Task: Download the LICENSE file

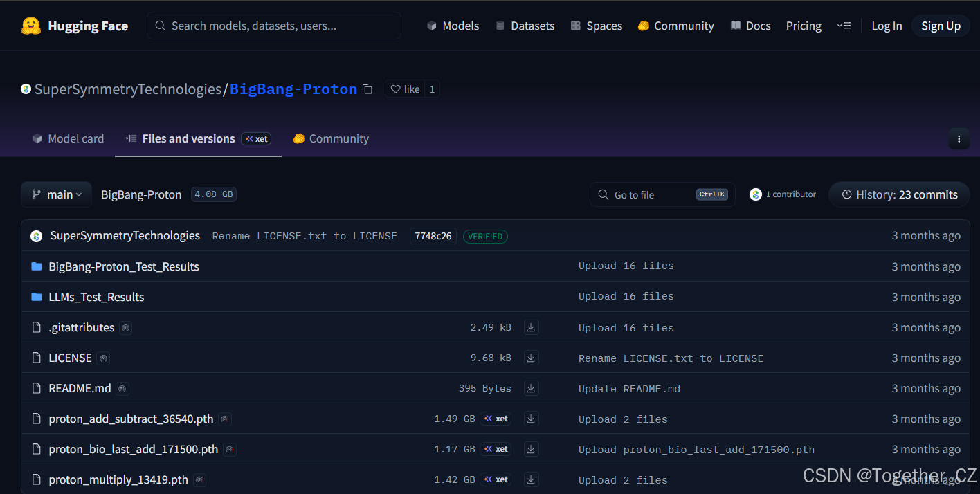Action: click(x=531, y=358)
